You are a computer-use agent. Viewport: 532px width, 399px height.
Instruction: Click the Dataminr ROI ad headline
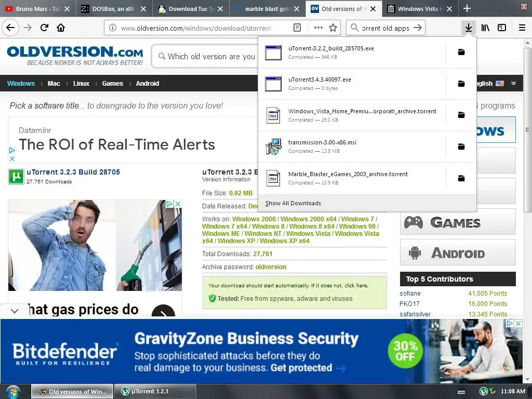coord(117,144)
